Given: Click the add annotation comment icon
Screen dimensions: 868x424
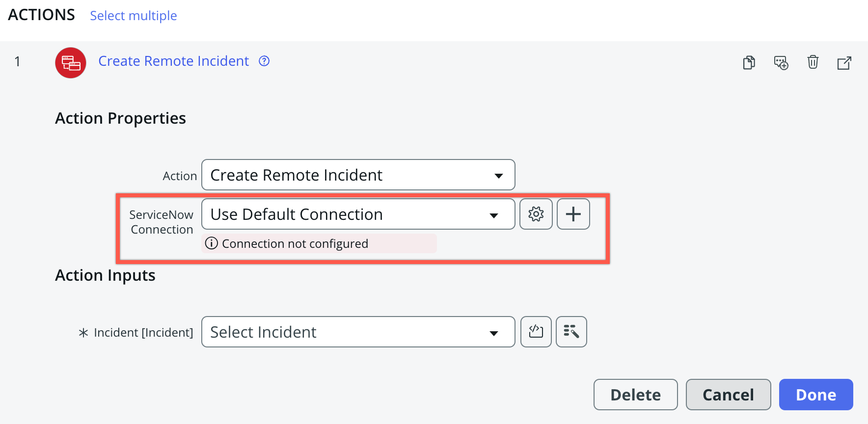Looking at the screenshot, I should point(781,62).
